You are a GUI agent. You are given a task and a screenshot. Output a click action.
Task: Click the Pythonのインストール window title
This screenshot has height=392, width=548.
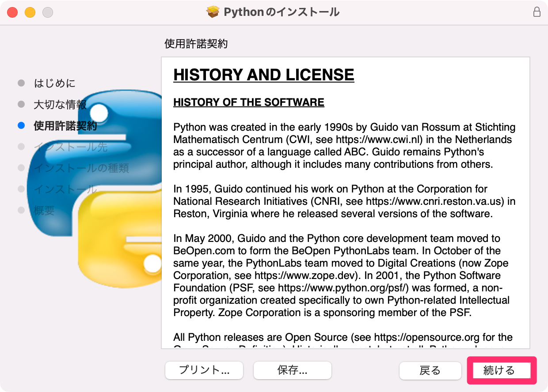(x=282, y=12)
